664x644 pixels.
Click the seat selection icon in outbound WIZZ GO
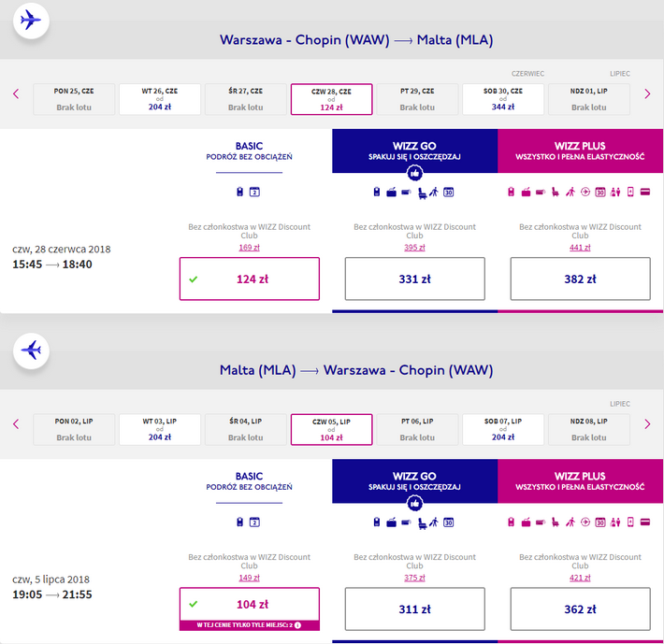(422, 193)
